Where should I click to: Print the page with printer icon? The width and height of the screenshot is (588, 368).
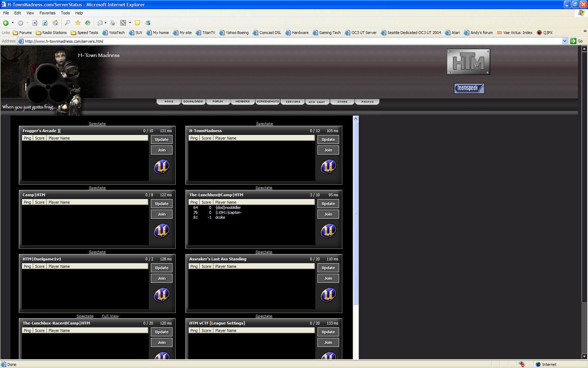tap(112, 23)
